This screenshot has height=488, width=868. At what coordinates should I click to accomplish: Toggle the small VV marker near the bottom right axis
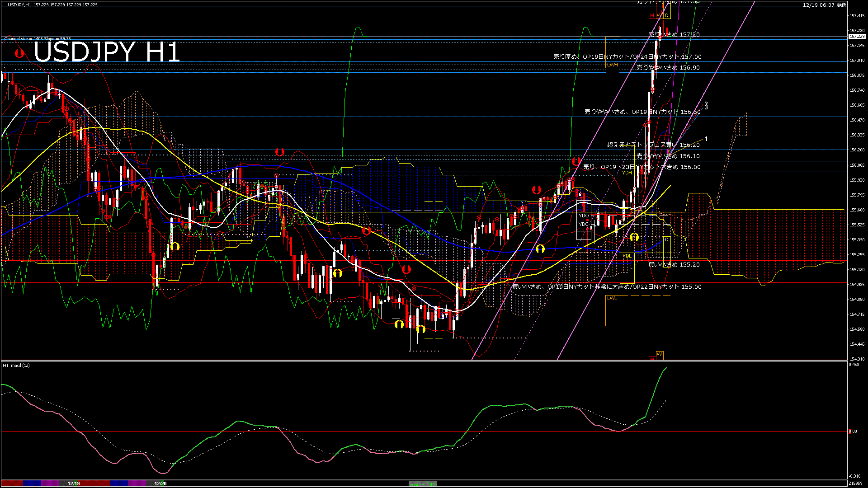tap(660, 354)
